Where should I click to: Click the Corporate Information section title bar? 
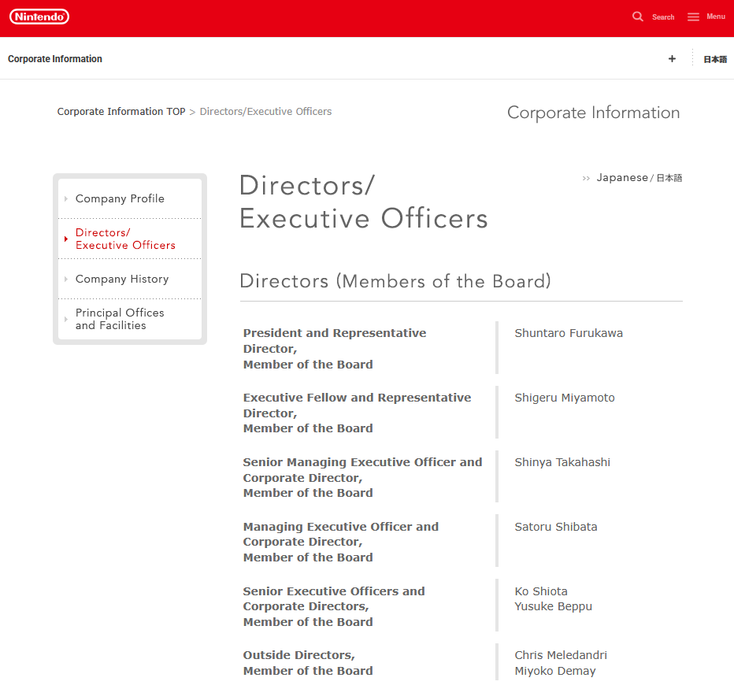(x=55, y=59)
